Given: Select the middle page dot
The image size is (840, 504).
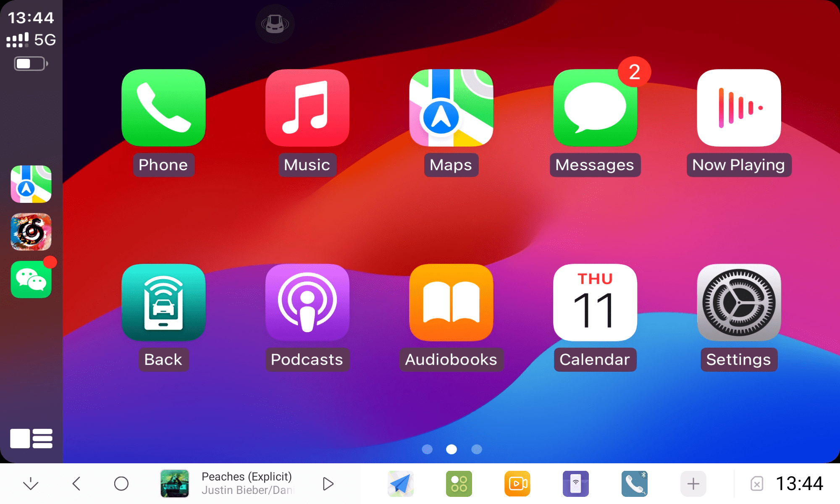Looking at the screenshot, I should click(x=451, y=449).
